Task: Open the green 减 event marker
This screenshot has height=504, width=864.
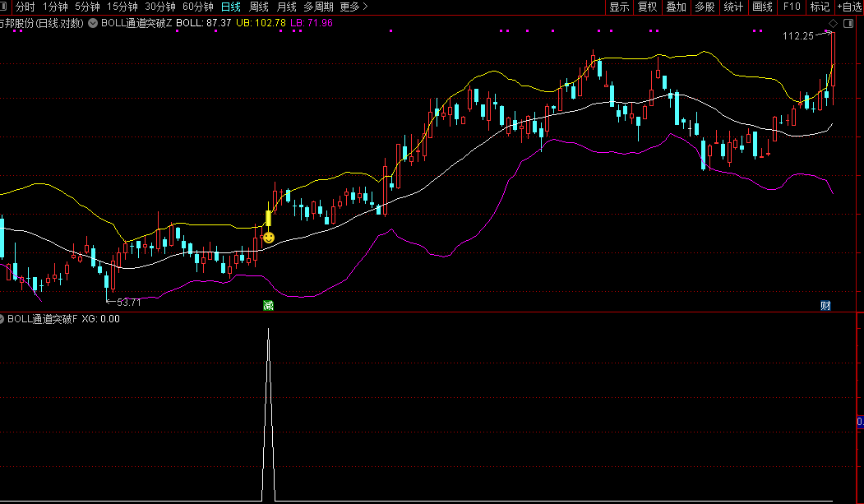Action: click(268, 306)
